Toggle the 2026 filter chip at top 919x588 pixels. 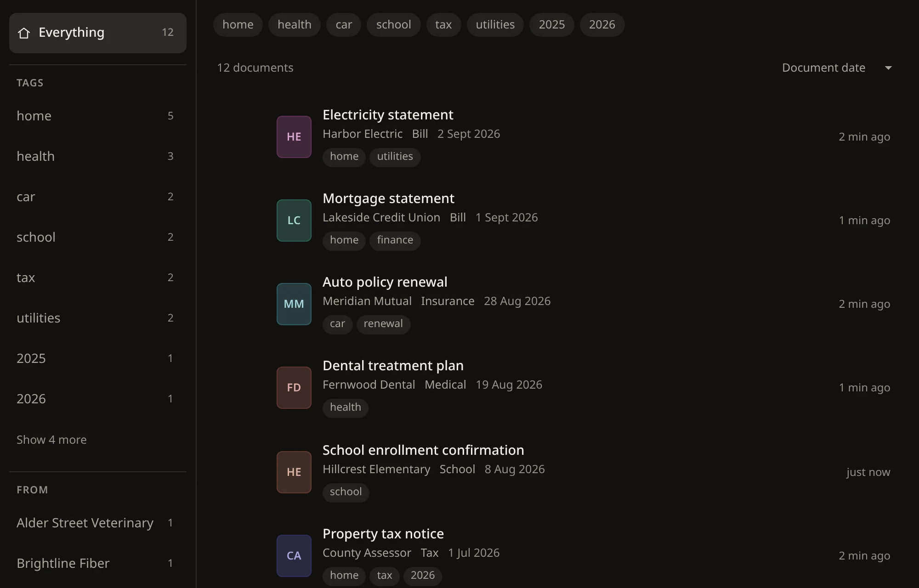point(602,25)
